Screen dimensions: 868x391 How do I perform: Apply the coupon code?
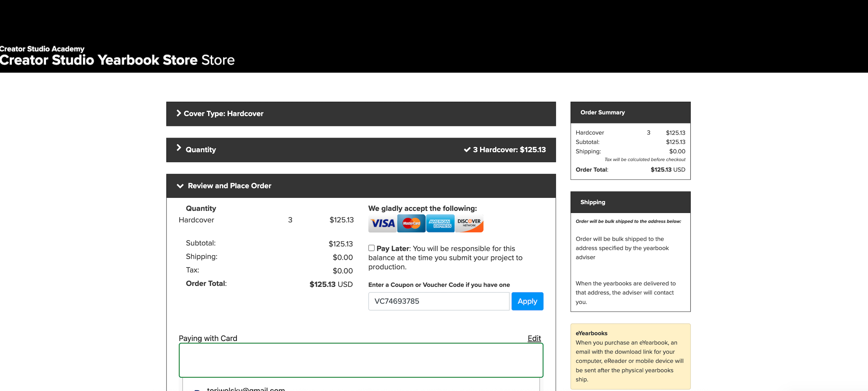click(x=527, y=301)
